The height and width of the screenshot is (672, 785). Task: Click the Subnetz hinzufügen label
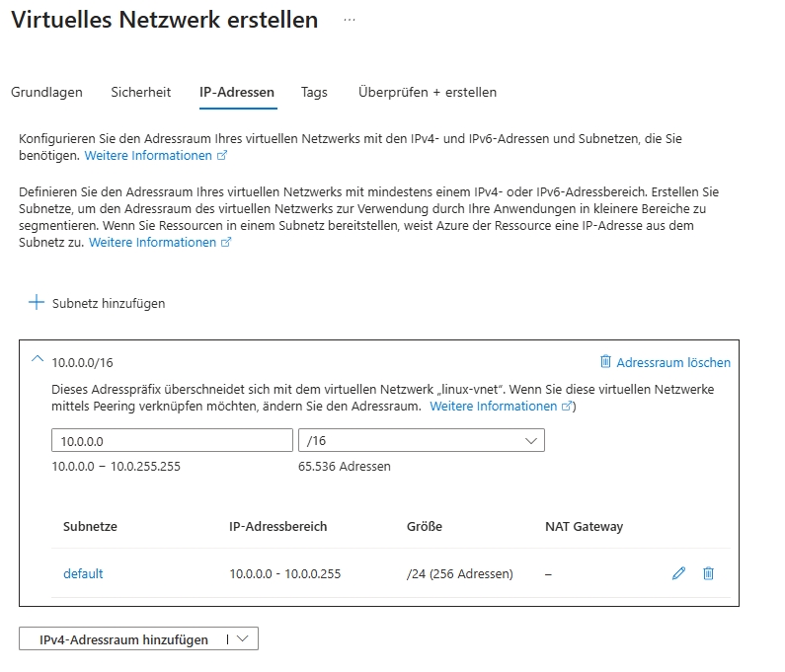(109, 304)
